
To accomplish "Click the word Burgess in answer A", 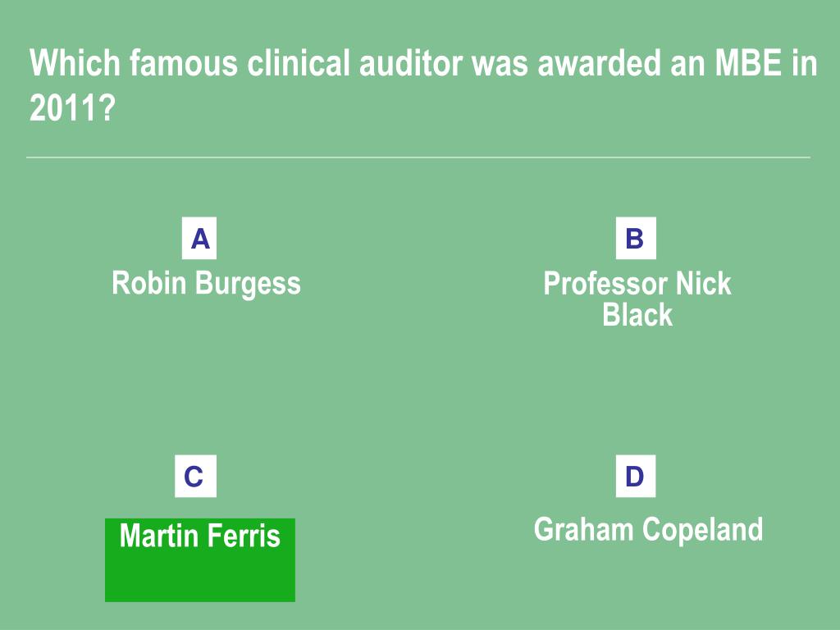I will (x=248, y=283).
